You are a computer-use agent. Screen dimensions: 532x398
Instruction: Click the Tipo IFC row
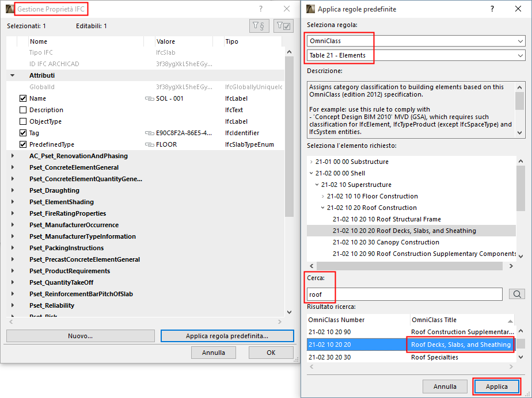(x=145, y=52)
